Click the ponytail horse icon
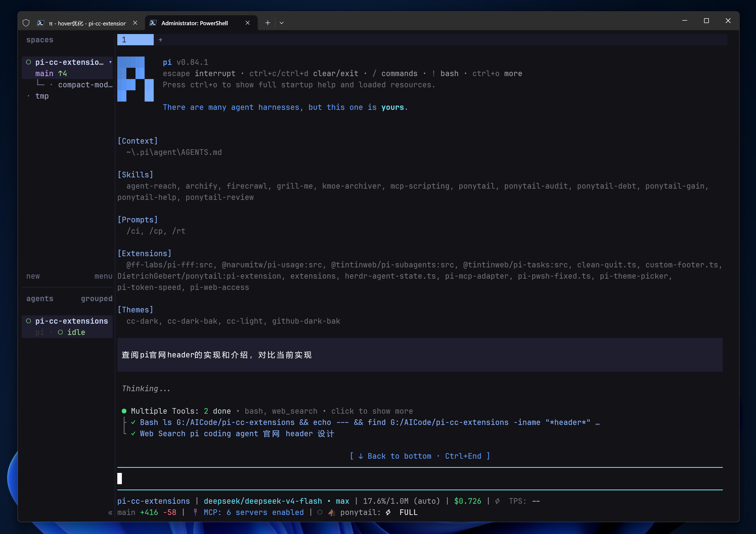Screen dimensions: 756x534 332,512
